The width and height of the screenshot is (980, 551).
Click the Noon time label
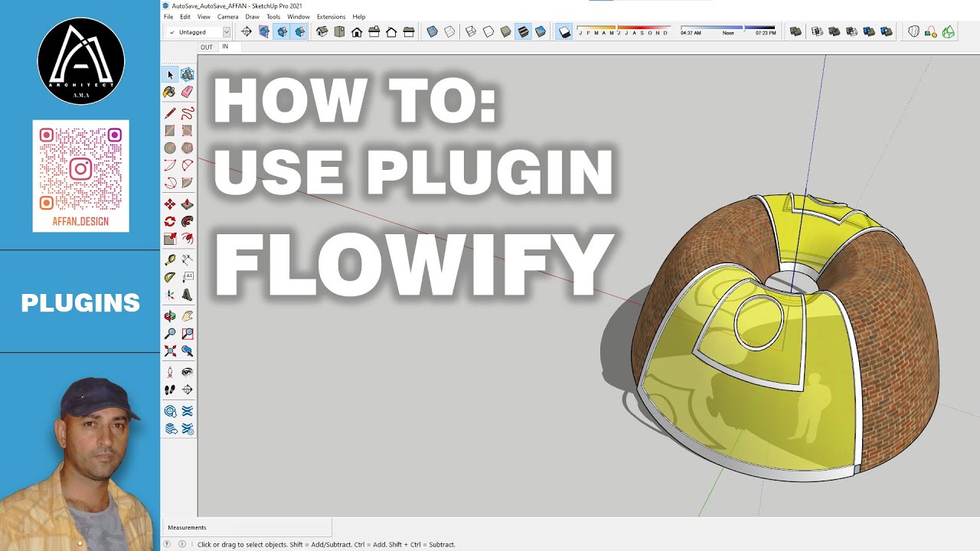[728, 33]
